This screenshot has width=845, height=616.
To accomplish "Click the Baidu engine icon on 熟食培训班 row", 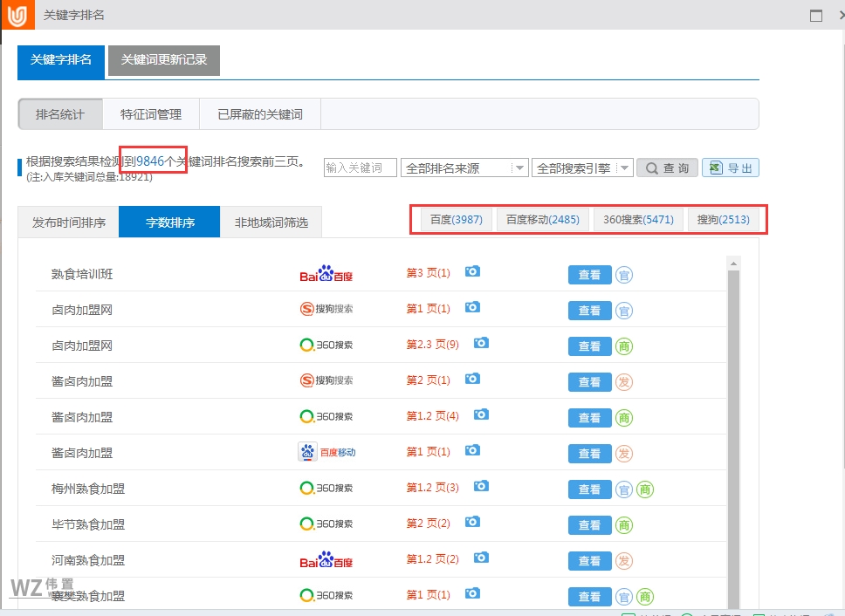I will click(327, 272).
